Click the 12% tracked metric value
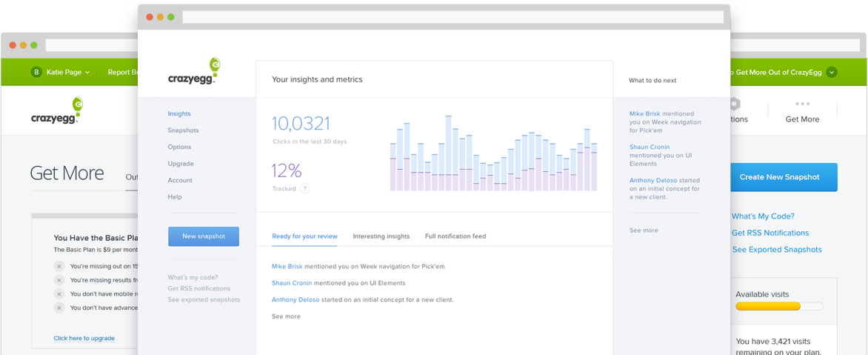The width and height of the screenshot is (868, 355). coord(287,170)
